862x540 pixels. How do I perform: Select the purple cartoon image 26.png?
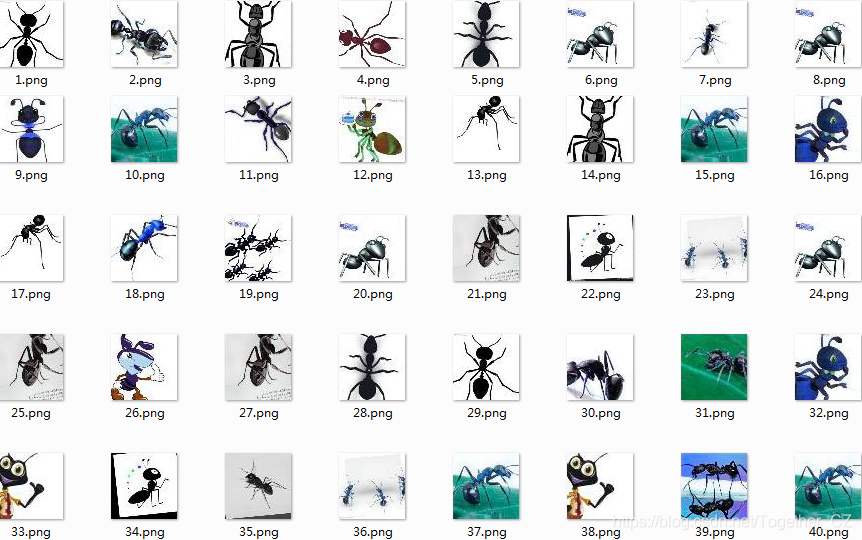pos(144,367)
